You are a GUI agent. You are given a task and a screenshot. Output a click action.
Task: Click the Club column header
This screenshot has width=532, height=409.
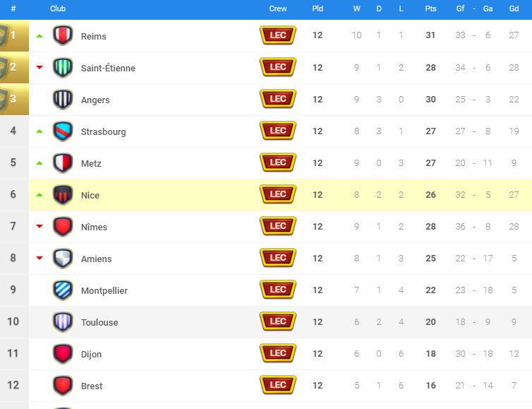(x=58, y=8)
